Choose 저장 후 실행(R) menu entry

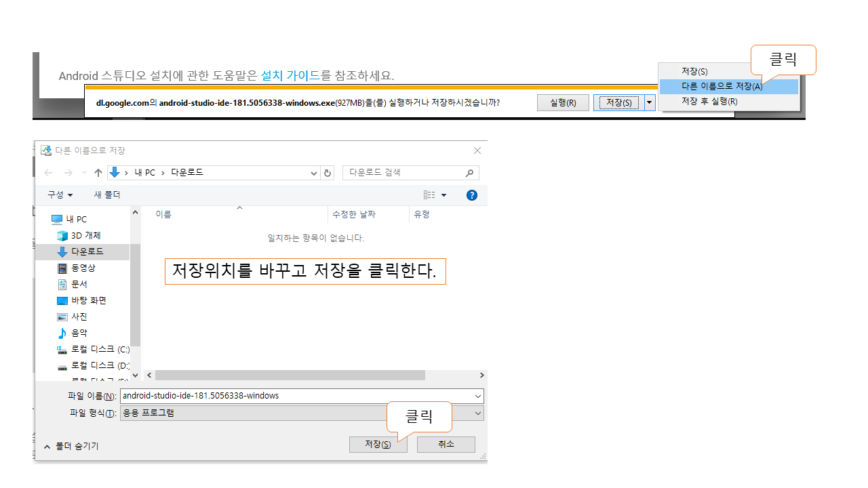point(709,101)
